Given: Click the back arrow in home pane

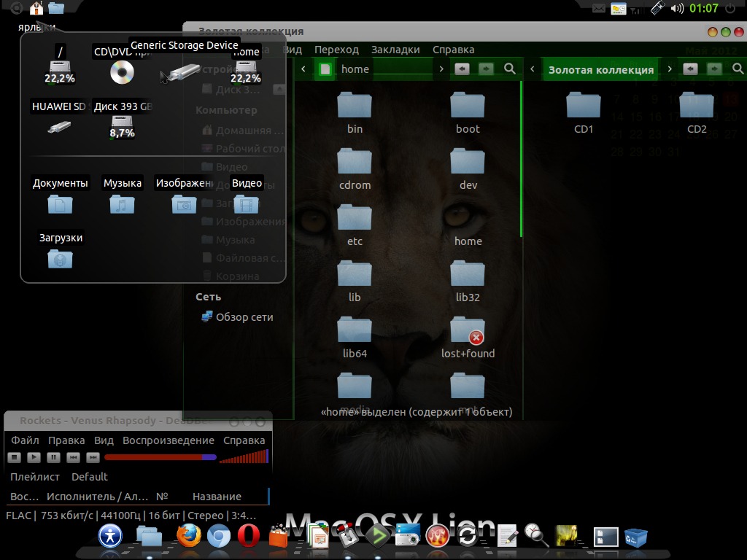Looking at the screenshot, I should click(462, 69).
